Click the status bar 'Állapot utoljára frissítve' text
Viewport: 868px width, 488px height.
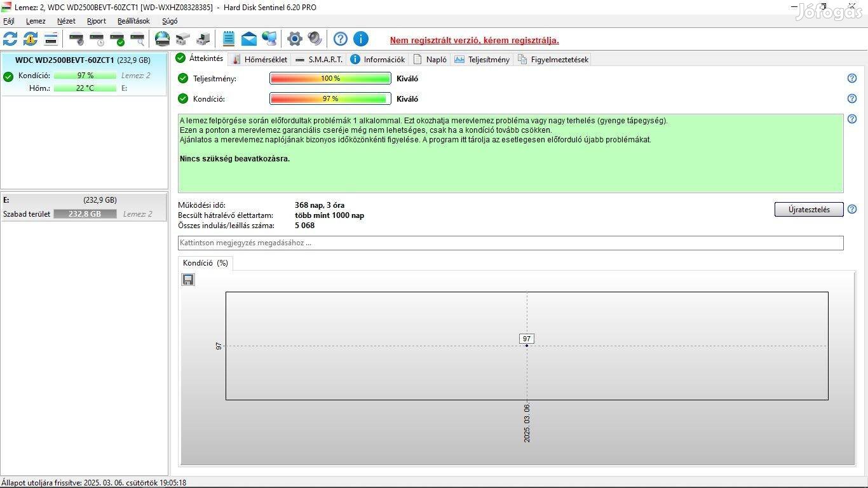point(94,483)
